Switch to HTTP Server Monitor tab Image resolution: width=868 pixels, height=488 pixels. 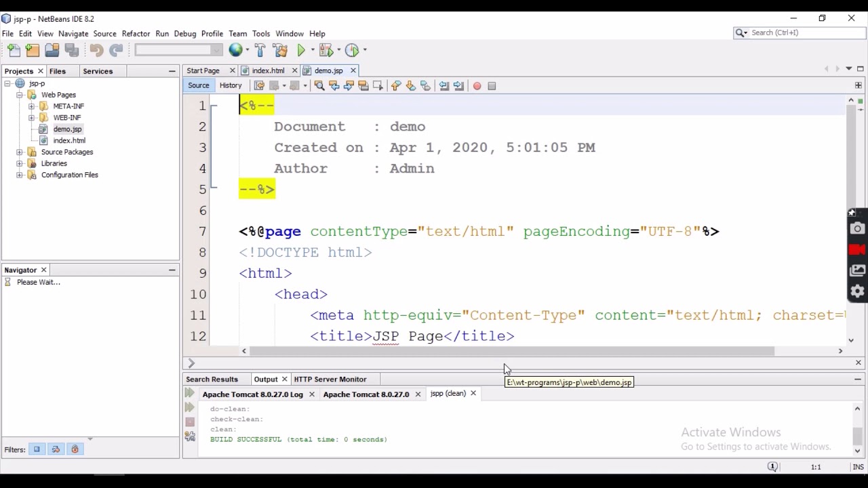pos(330,380)
